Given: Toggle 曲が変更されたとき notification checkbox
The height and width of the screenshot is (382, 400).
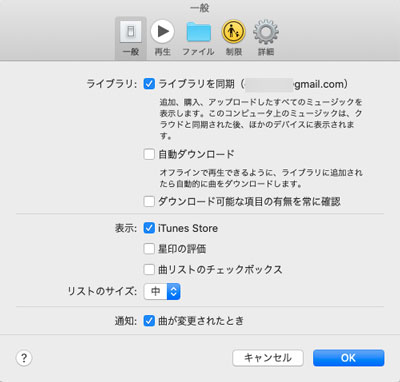Looking at the screenshot, I should pos(149,321).
